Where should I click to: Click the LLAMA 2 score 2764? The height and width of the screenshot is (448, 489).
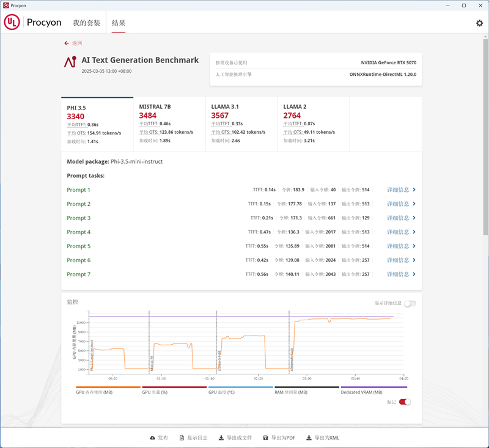pyautogui.click(x=292, y=116)
